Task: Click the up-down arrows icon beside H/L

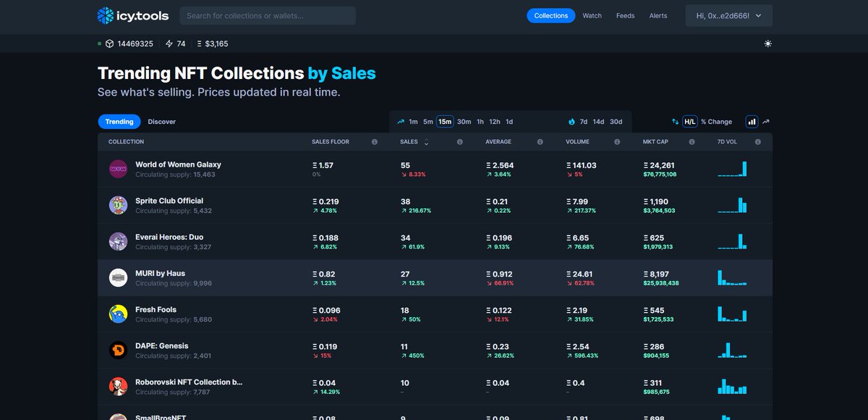Action: tap(675, 122)
